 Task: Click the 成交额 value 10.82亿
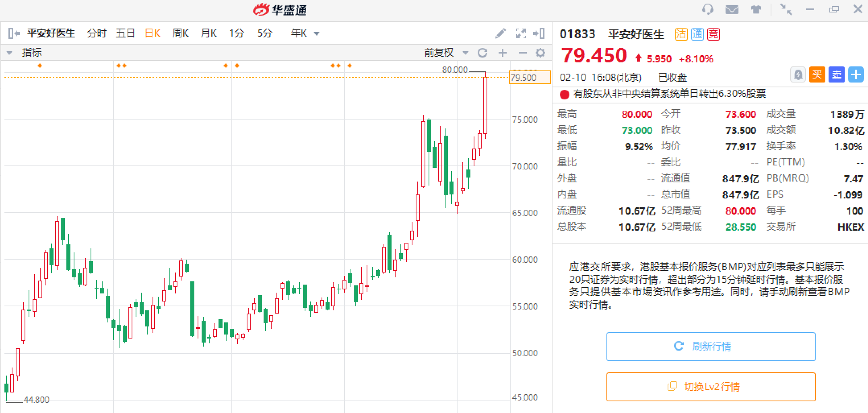[x=846, y=130]
